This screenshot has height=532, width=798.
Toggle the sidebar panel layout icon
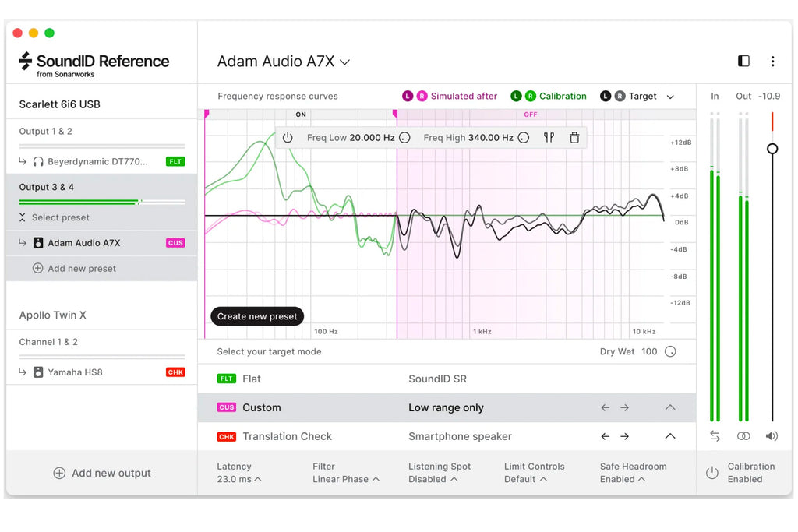(743, 61)
